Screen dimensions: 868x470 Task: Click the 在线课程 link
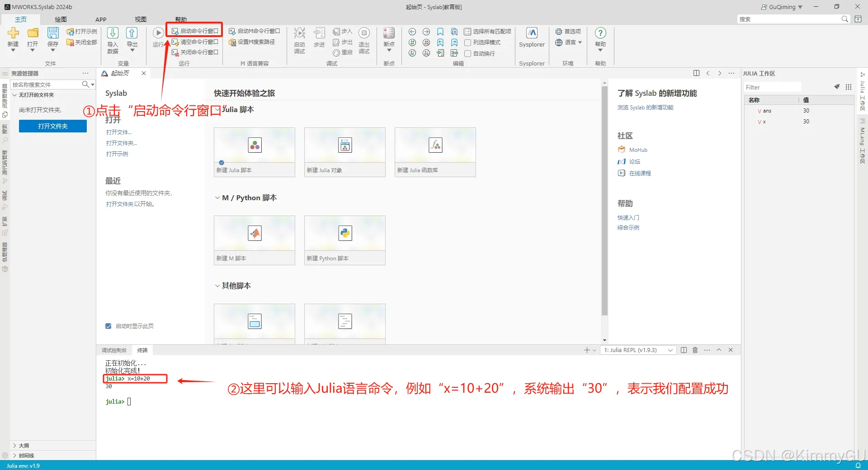[x=640, y=174]
